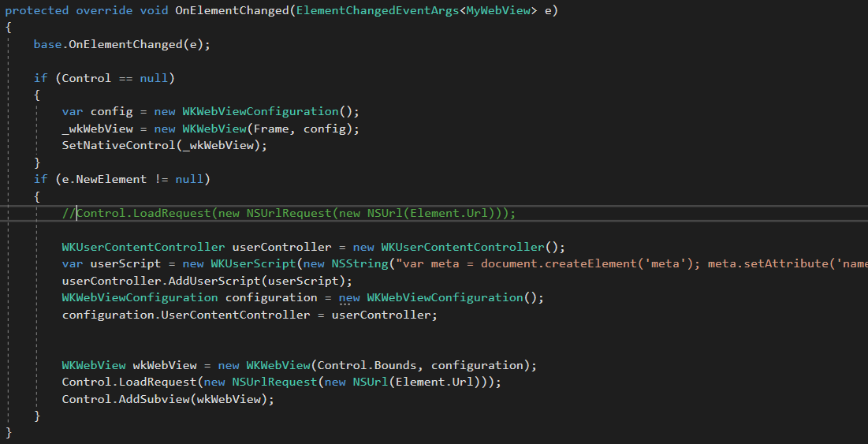Click 'userScript' in the 'var userScript' declaration

click(x=125, y=263)
